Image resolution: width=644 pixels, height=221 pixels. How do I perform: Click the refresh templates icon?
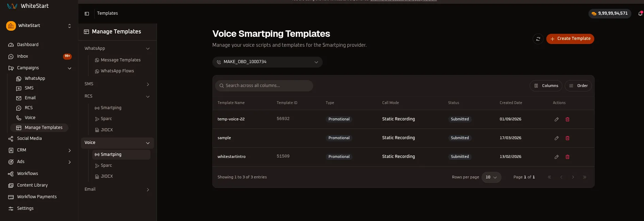click(538, 39)
